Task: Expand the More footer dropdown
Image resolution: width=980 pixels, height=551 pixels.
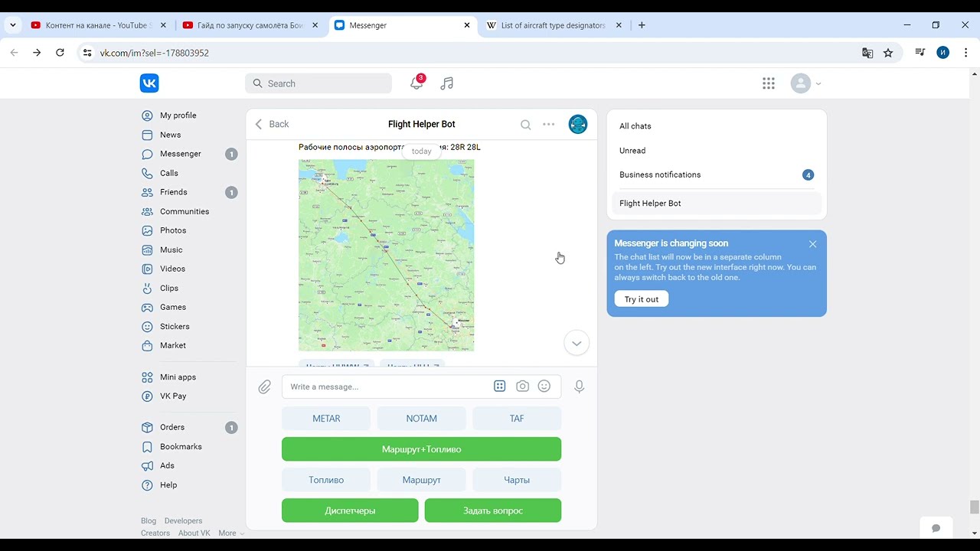Action: 231,533
